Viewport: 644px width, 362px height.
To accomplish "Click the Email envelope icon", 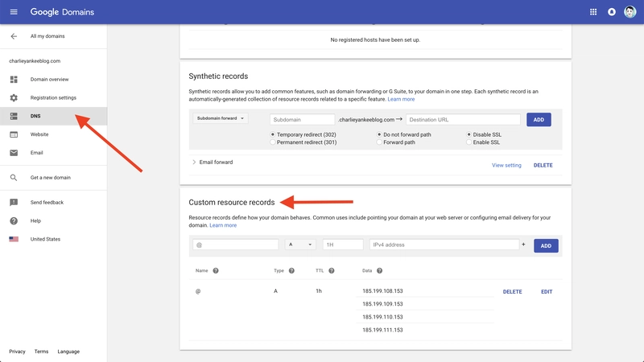I will [14, 153].
